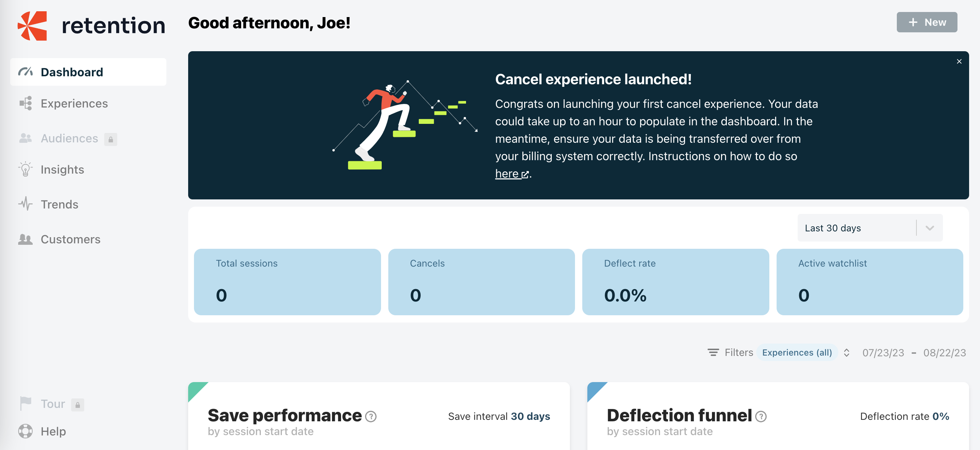Open the Last 30 days dropdown
Screen dimensions: 980x450
(870, 228)
